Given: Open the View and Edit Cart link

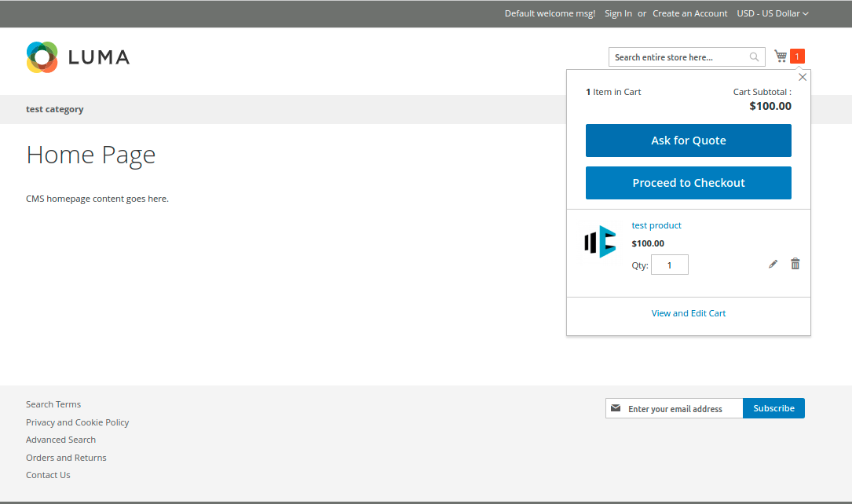Looking at the screenshot, I should [x=688, y=313].
